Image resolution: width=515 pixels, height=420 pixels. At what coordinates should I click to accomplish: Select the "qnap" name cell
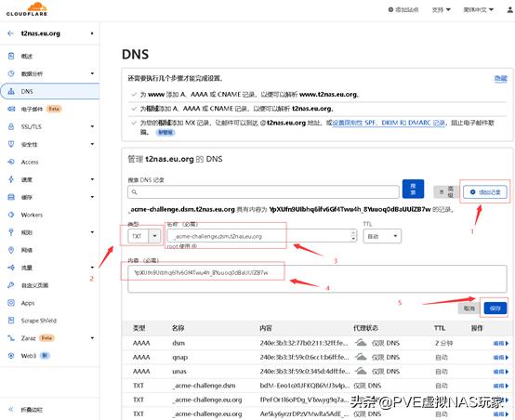pyautogui.click(x=180, y=358)
